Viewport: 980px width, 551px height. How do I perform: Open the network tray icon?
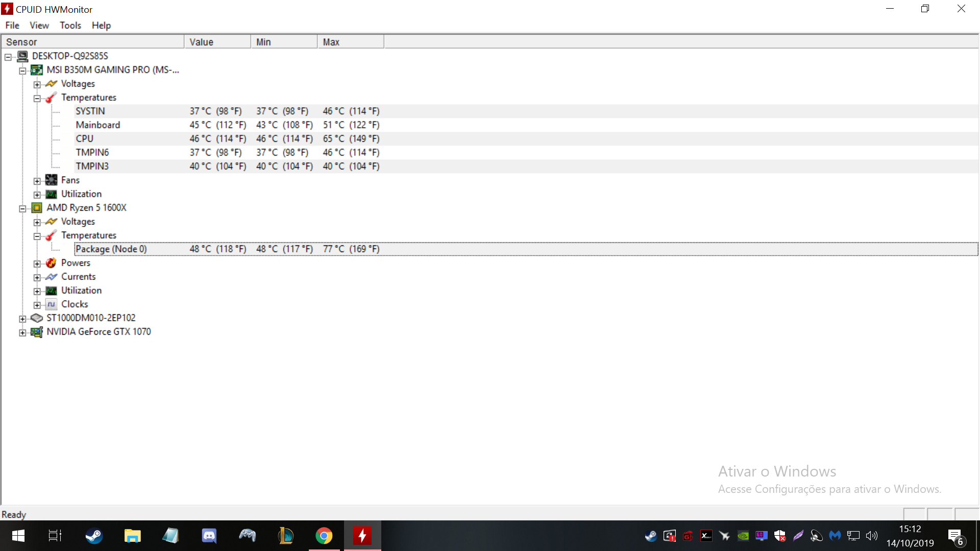pyautogui.click(x=853, y=536)
